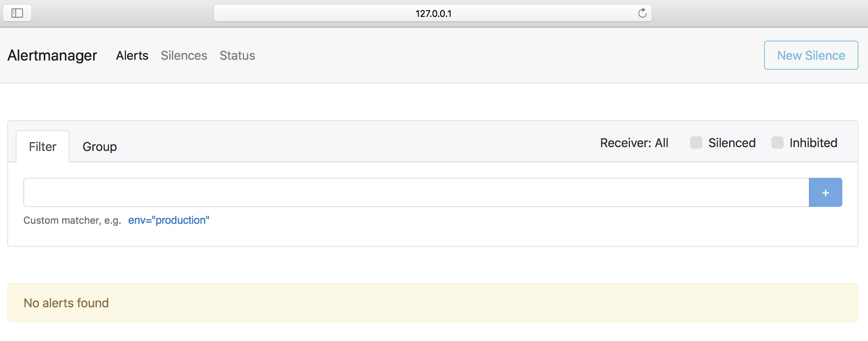Click the 127.0.0.1 address bar

[x=432, y=13]
